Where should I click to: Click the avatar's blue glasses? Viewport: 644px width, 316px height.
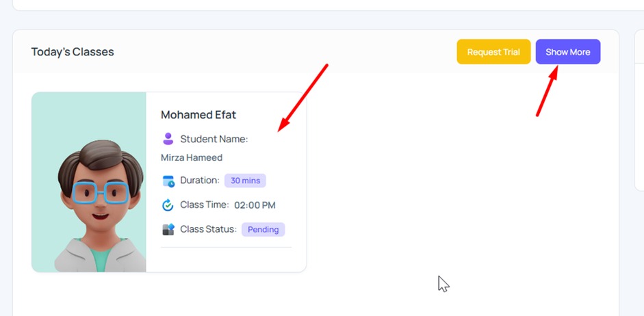tap(101, 193)
